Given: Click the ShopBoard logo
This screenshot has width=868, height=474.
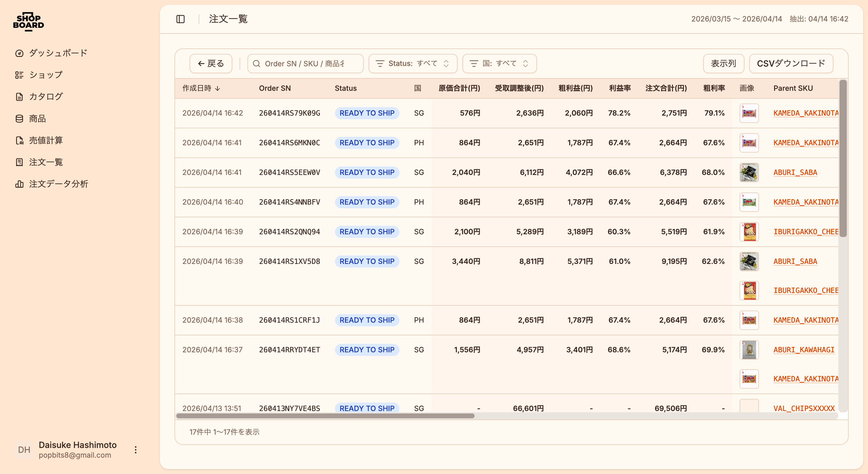Looking at the screenshot, I should (x=29, y=22).
